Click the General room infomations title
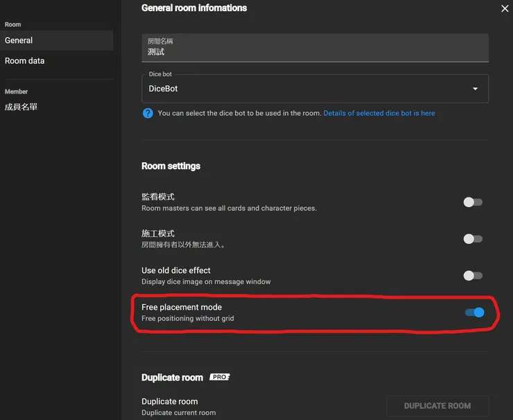The image size is (513, 420). [194, 8]
